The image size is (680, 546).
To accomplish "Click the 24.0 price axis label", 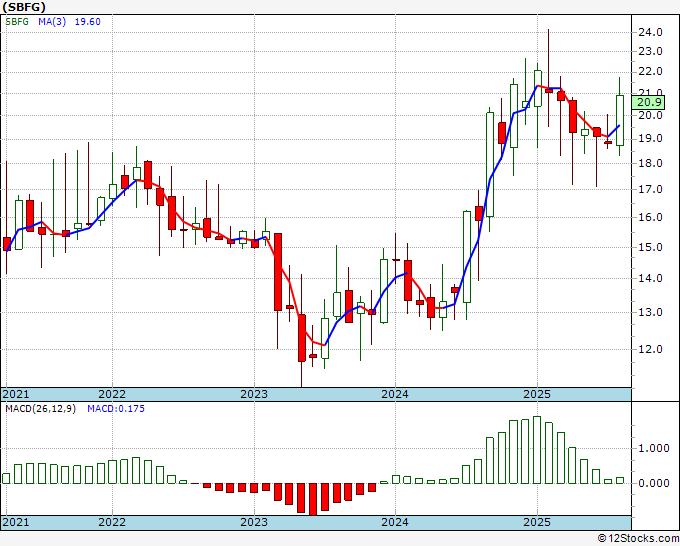I will [650, 32].
